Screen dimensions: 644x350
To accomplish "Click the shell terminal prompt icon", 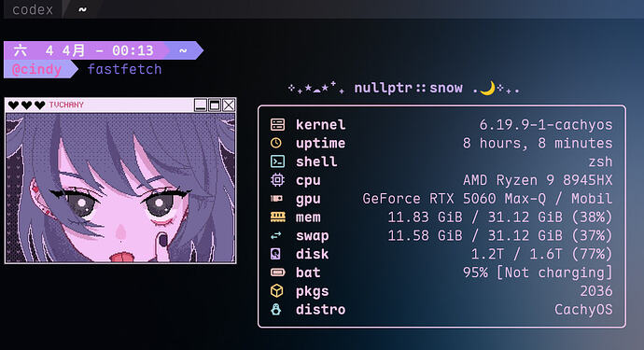I will pos(277,161).
